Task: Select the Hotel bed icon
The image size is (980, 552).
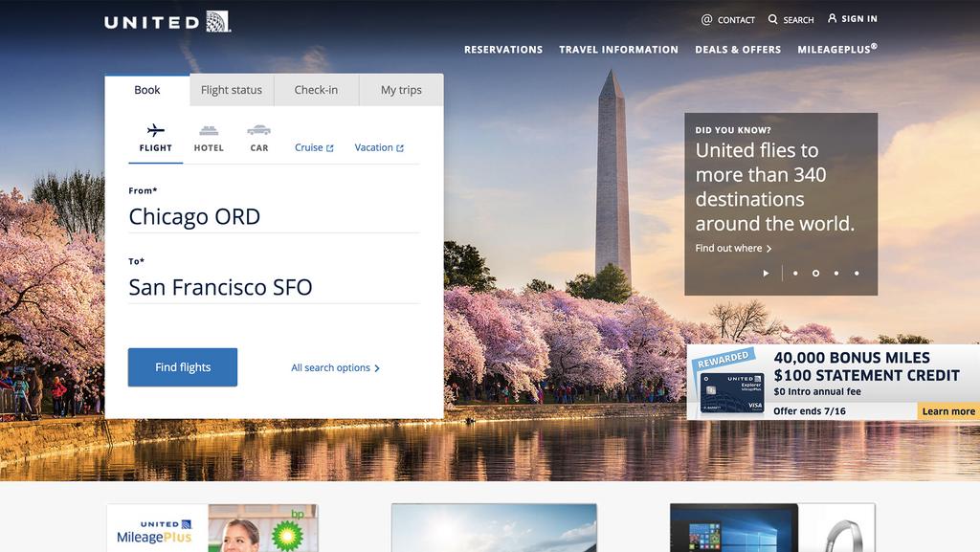Action: 209,130
